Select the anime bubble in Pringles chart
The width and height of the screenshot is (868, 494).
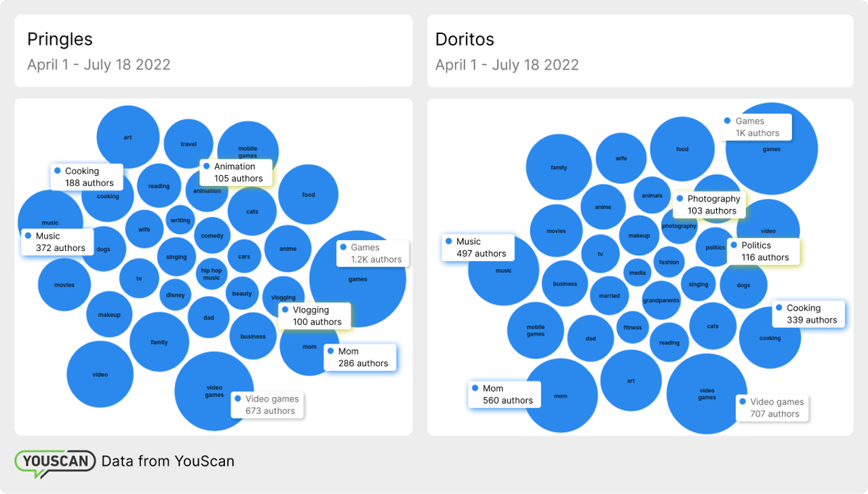coord(288,249)
